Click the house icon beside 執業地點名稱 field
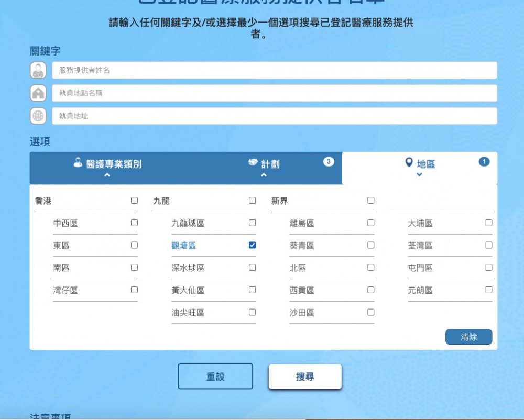Viewport: 524px width, 420px height. pyautogui.click(x=38, y=93)
